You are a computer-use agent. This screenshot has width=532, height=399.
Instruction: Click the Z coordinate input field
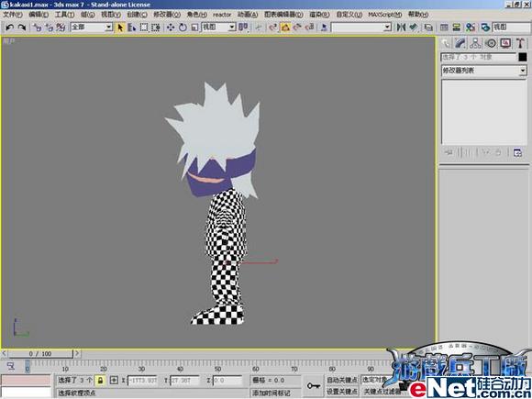[227, 381]
